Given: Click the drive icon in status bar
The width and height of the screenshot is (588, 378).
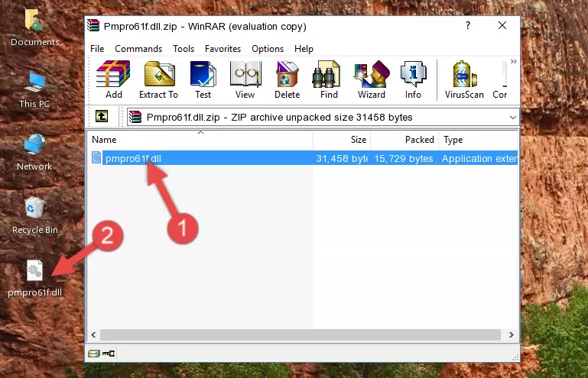Looking at the screenshot, I should (94, 354).
